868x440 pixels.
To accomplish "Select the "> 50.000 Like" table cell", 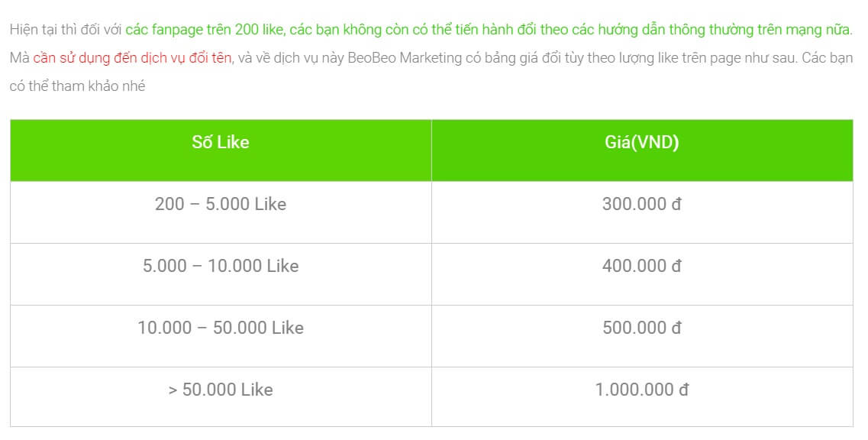I will click(x=221, y=390).
